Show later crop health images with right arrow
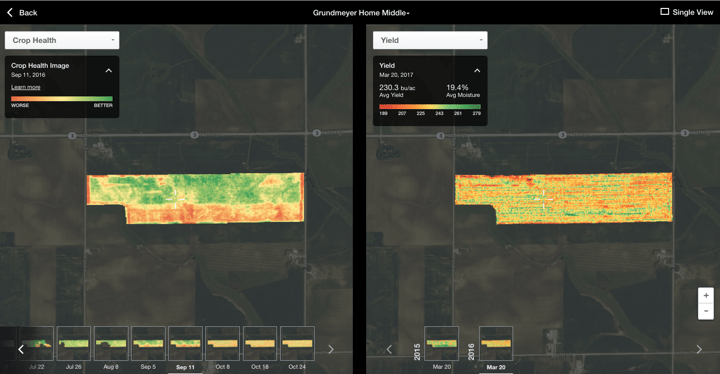 click(x=331, y=349)
